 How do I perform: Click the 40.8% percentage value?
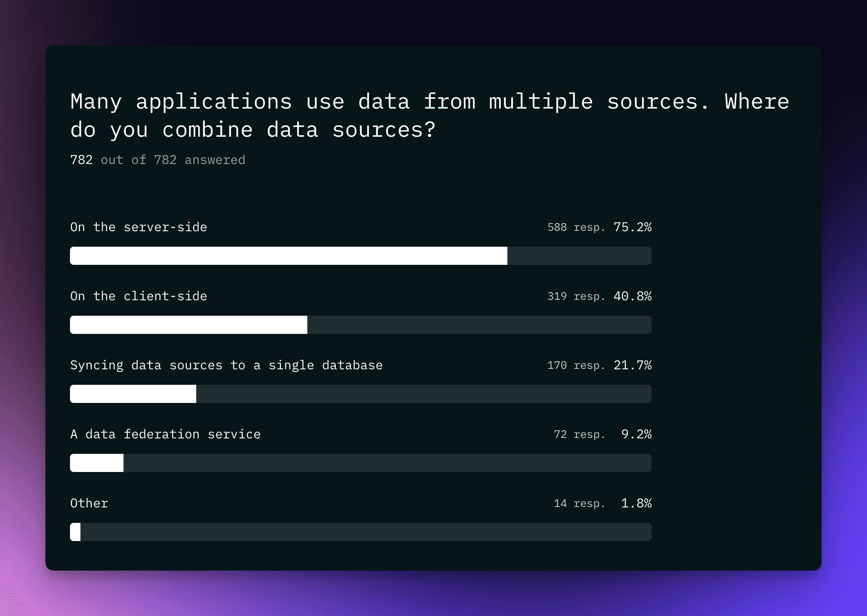click(633, 296)
